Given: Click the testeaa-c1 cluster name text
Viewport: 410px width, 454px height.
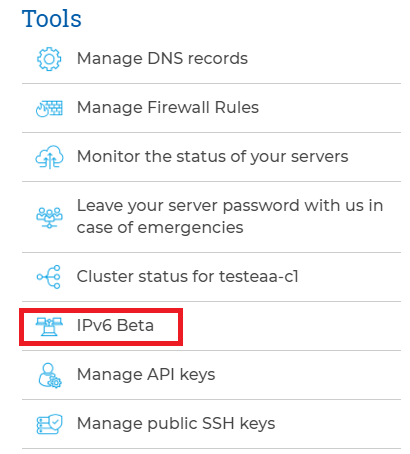Looking at the screenshot, I should (x=259, y=276).
